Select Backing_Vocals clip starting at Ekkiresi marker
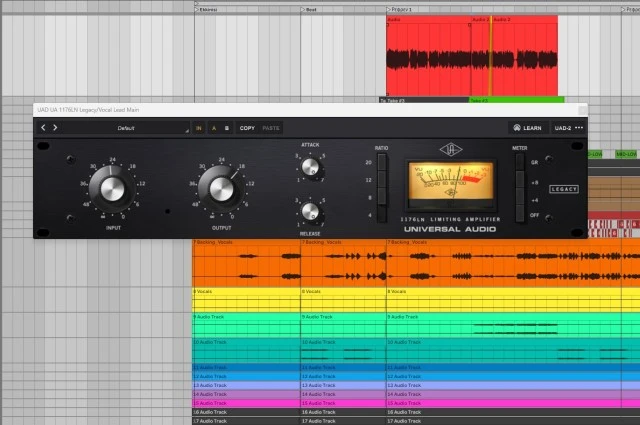 (x=246, y=263)
